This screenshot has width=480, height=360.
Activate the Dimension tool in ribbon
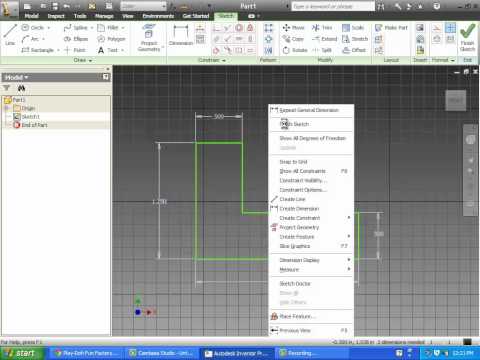point(181,35)
